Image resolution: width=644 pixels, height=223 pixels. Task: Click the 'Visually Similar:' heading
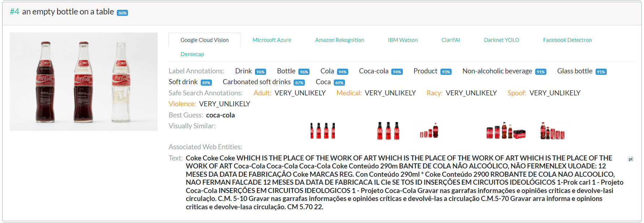coord(192,126)
